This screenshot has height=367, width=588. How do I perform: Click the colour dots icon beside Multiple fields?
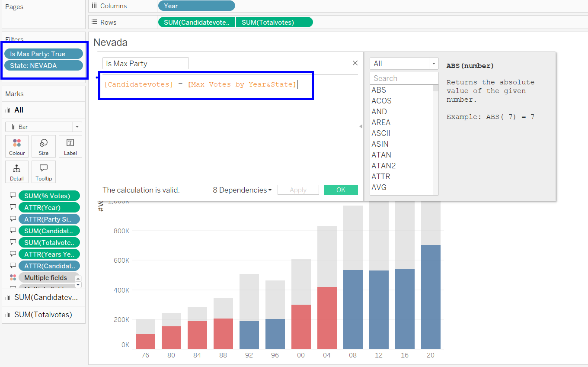[x=13, y=277]
